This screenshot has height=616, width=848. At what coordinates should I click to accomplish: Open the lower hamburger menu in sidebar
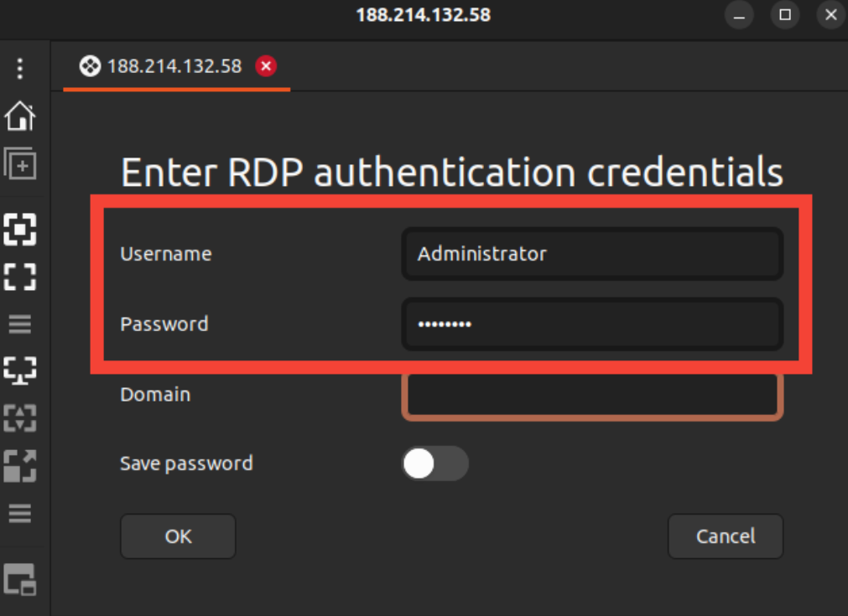[x=20, y=513]
